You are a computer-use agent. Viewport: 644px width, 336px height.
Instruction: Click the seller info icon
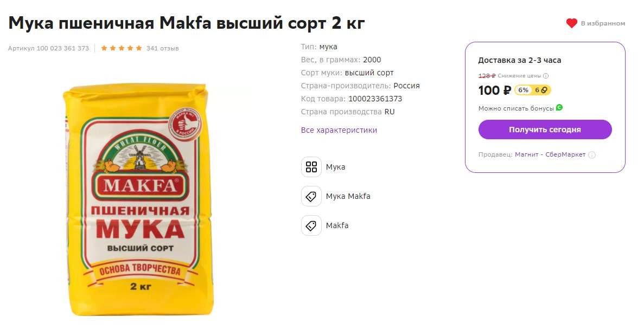click(x=592, y=155)
